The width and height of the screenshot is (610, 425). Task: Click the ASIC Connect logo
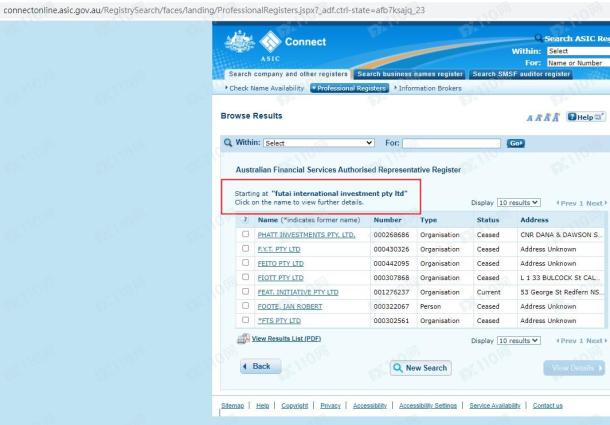(293, 46)
